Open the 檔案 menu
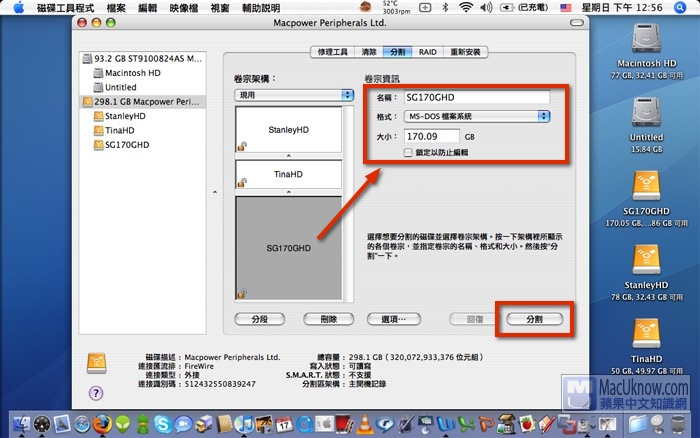Image resolution: width=700 pixels, height=438 pixels. click(x=116, y=8)
